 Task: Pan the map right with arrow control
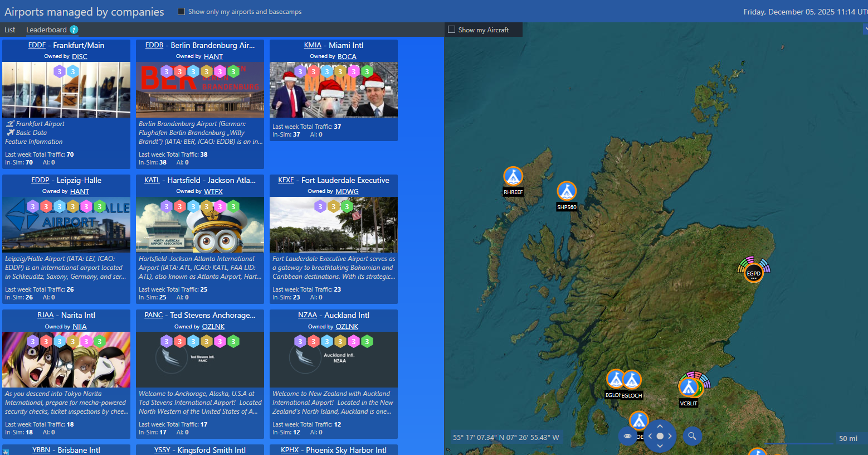(670, 436)
